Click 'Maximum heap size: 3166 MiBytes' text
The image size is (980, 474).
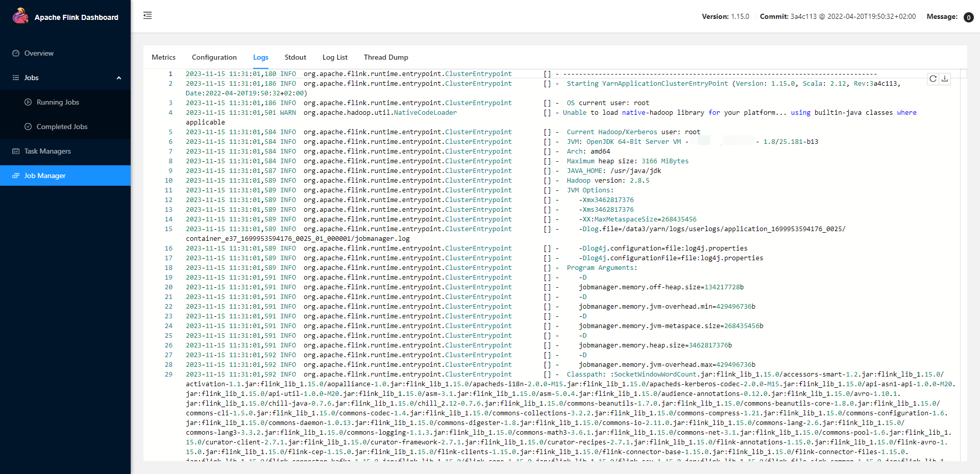point(627,161)
